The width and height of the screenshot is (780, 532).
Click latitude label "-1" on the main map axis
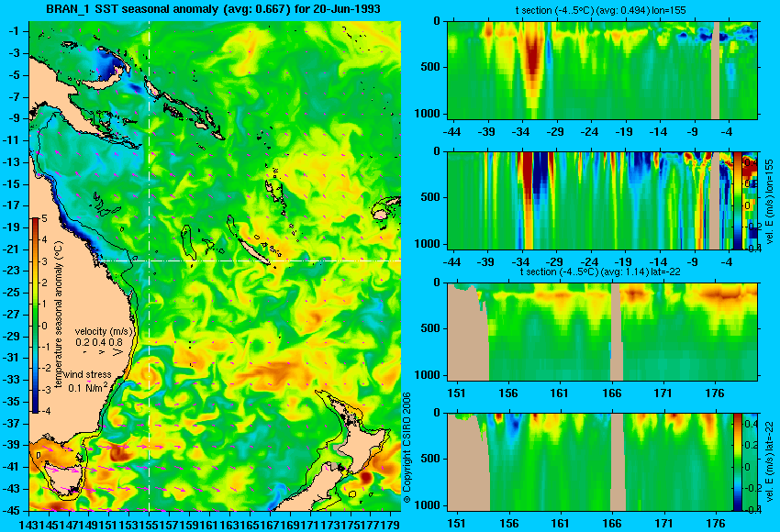(x=14, y=31)
